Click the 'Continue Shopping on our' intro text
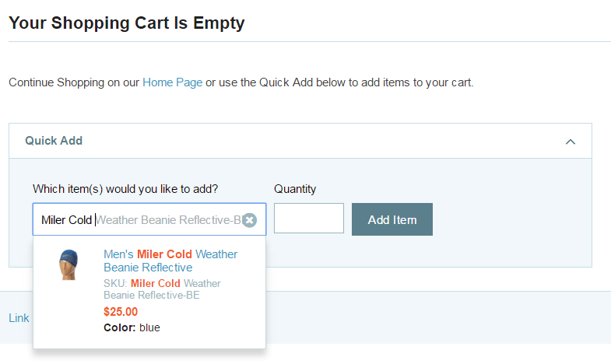The height and width of the screenshot is (364, 611). [74, 82]
